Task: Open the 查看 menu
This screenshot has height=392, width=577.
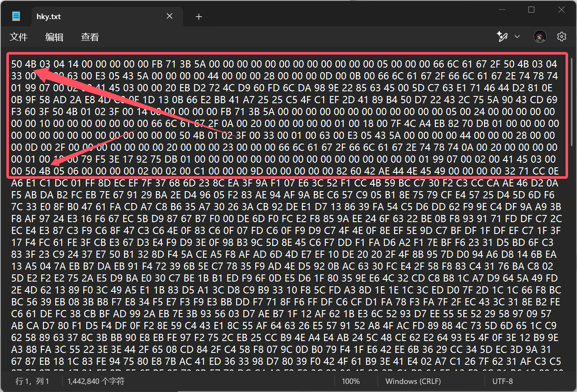Action: 90,37
